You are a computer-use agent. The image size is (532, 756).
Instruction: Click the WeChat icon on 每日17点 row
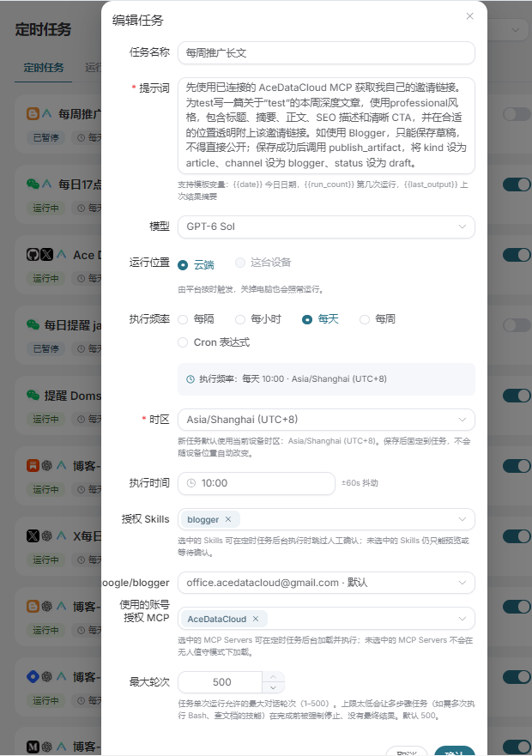[x=33, y=184]
